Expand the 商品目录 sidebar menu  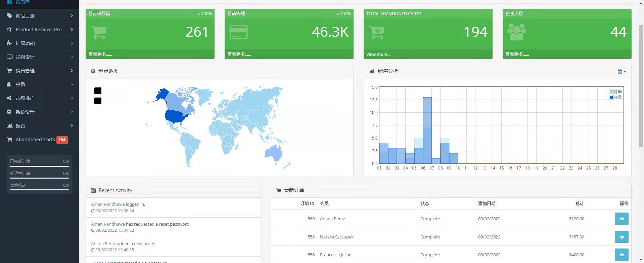click(39, 16)
